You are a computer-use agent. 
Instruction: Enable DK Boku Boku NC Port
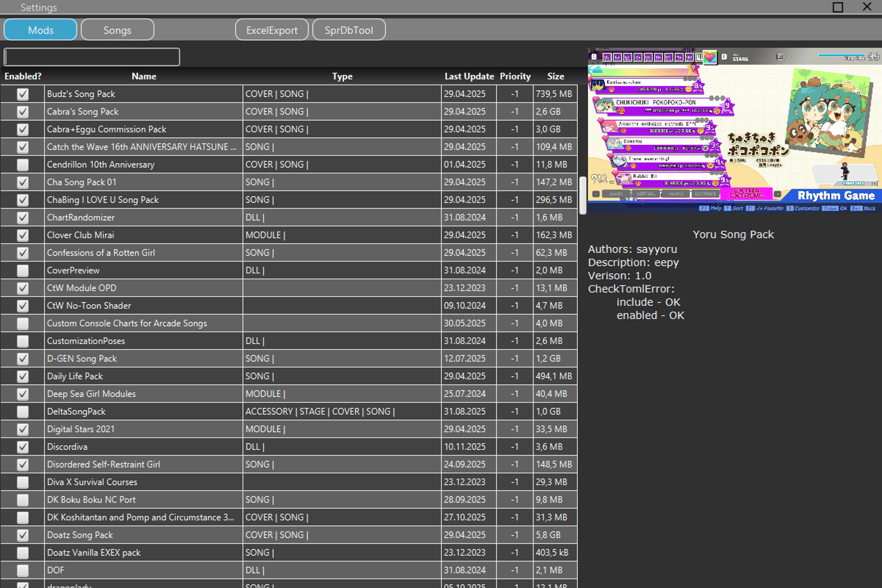(22, 499)
